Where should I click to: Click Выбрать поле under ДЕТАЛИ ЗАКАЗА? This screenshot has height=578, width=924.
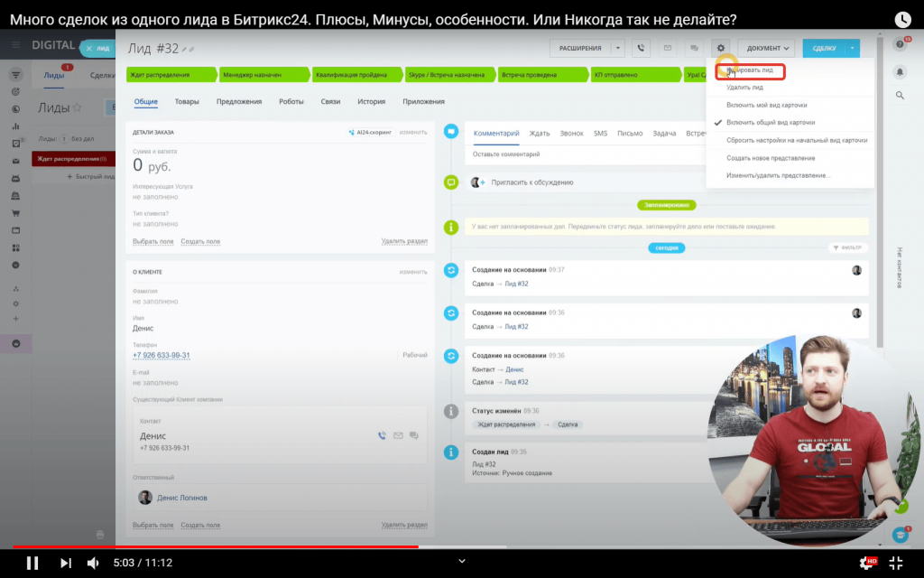(153, 242)
